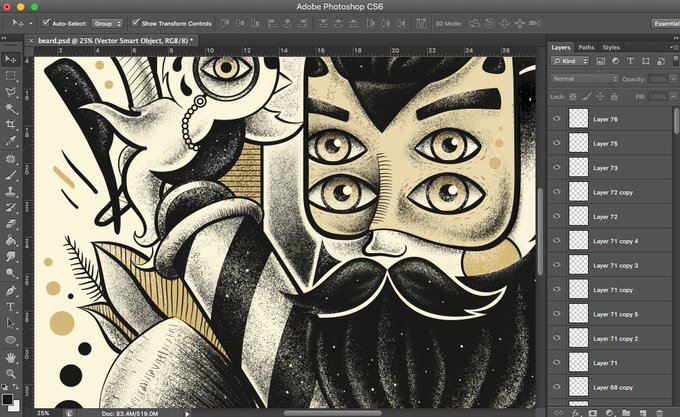
Task: Hide Layer 75 with its eye icon
Action: 557,143
